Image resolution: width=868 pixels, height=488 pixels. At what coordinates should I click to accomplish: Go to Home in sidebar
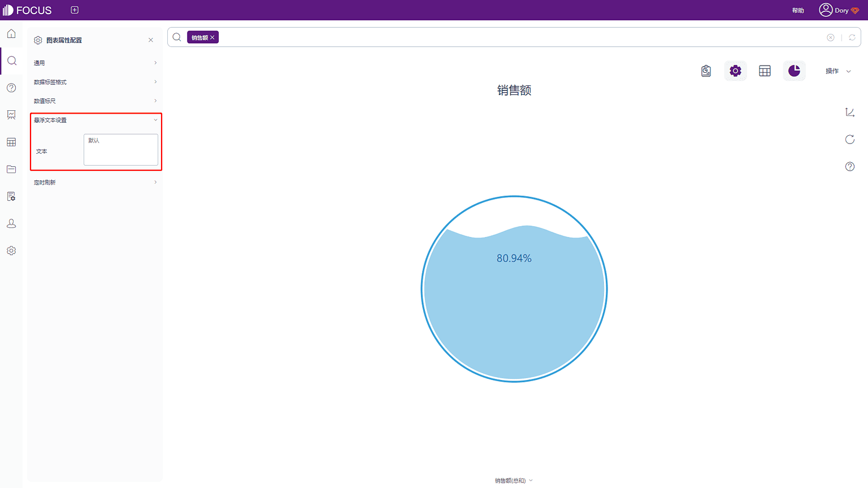11,34
